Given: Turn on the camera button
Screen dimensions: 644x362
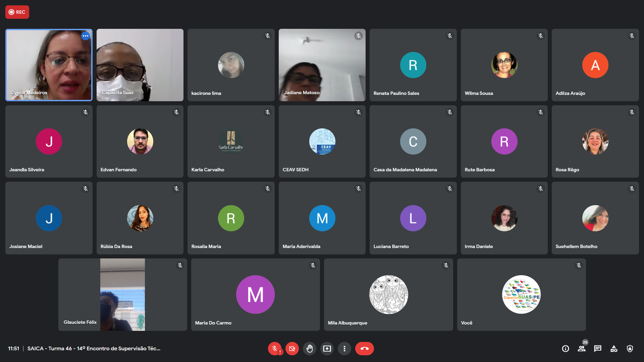Looking at the screenshot, I should (292, 349).
